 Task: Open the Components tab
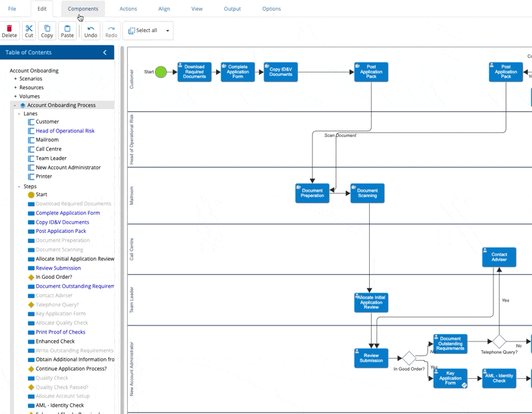point(83,9)
